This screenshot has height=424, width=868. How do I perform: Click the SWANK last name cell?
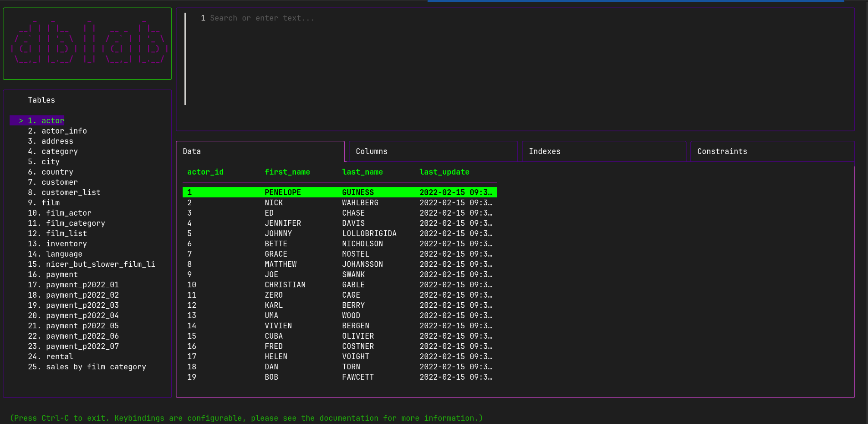pos(353,274)
